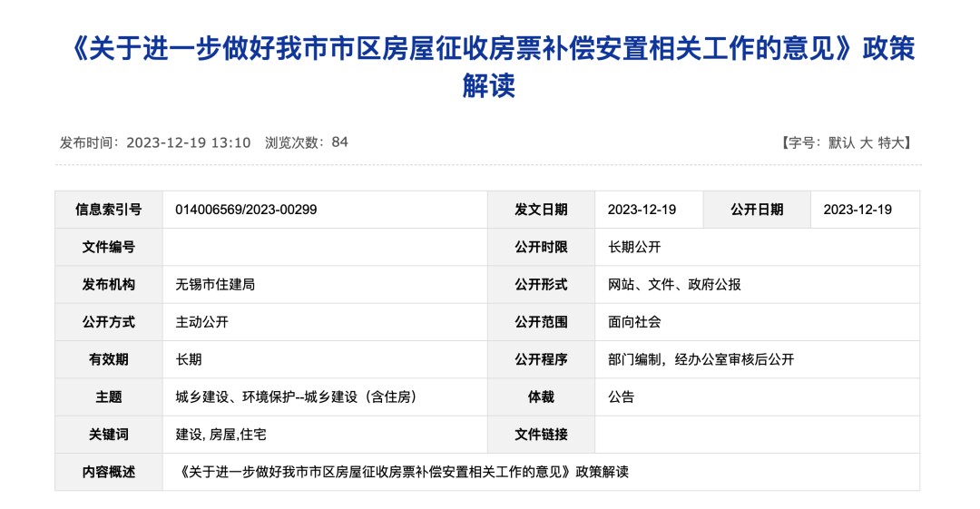980x509 pixels.
Task: Click the 有效期 label cell
Action: (109, 359)
